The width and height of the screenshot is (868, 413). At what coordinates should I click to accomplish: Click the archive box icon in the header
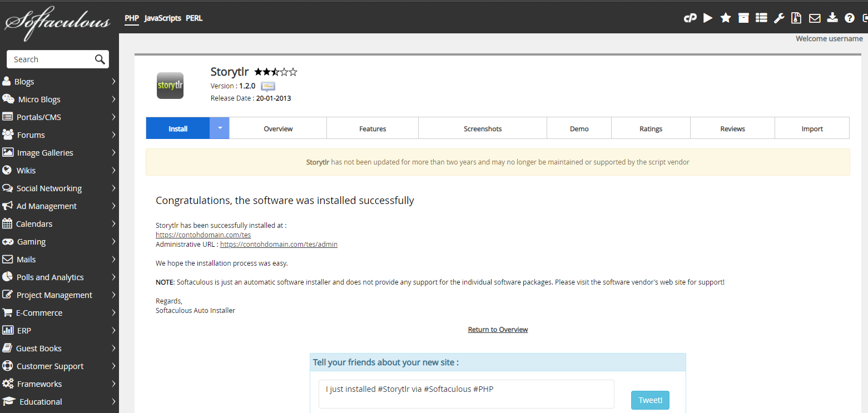coord(743,18)
